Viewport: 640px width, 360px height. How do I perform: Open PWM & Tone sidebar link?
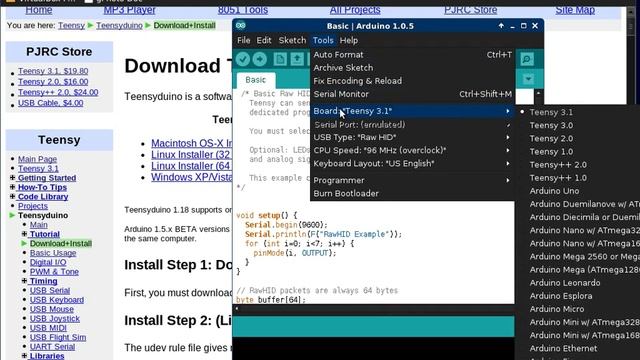click(x=54, y=271)
